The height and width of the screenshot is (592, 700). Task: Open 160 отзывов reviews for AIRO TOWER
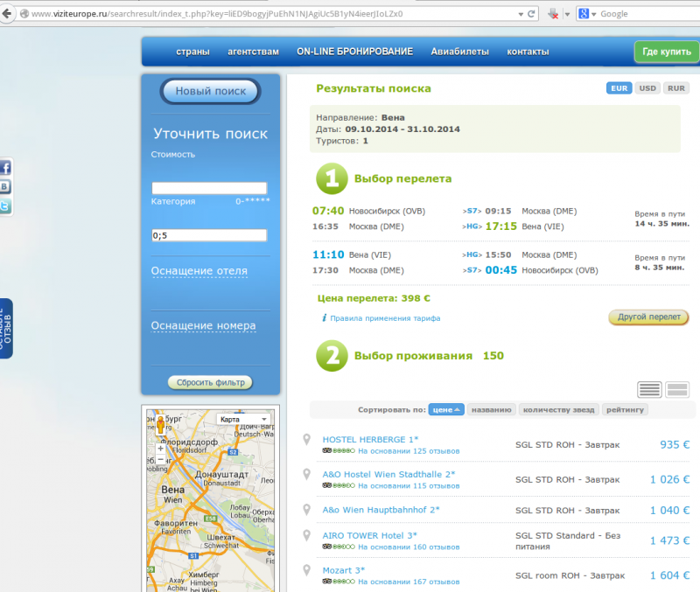(409, 547)
